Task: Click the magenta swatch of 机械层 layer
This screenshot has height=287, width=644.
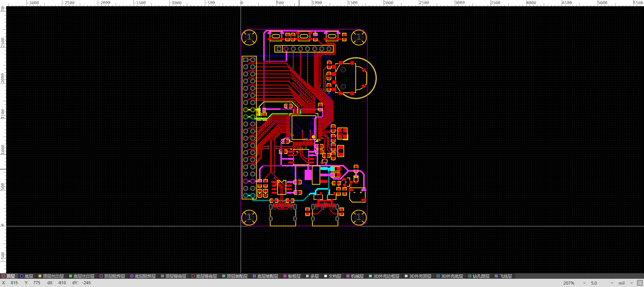Action: pyautogui.click(x=348, y=276)
